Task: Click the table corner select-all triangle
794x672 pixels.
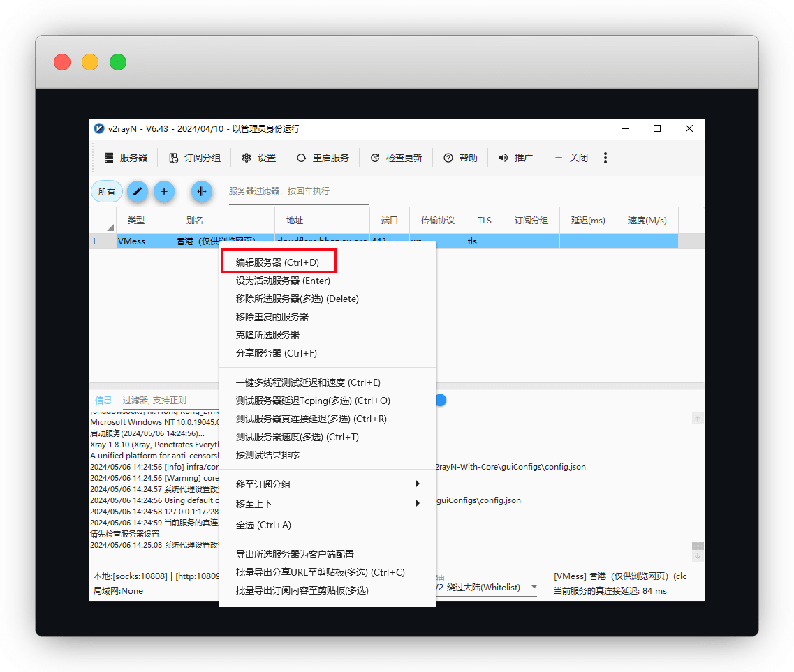Action: coord(110,227)
